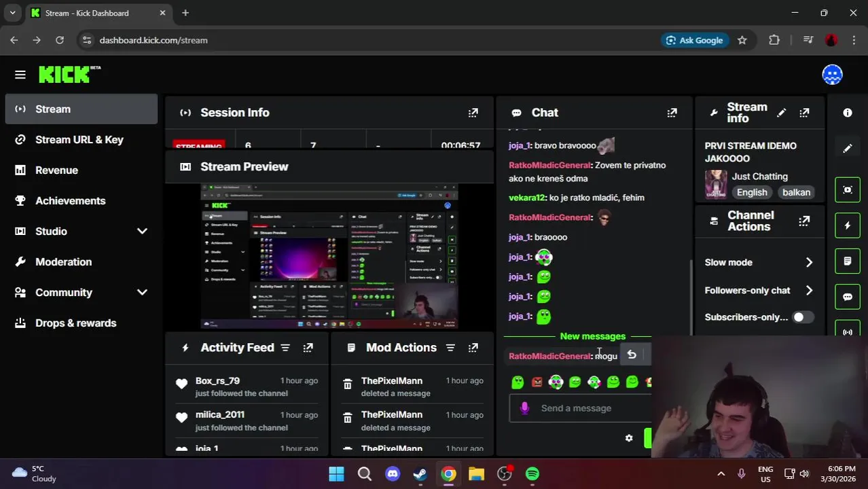Image resolution: width=868 pixels, height=489 pixels.
Task: Click the Just Chatting category thumbnail
Action: [x=716, y=184]
